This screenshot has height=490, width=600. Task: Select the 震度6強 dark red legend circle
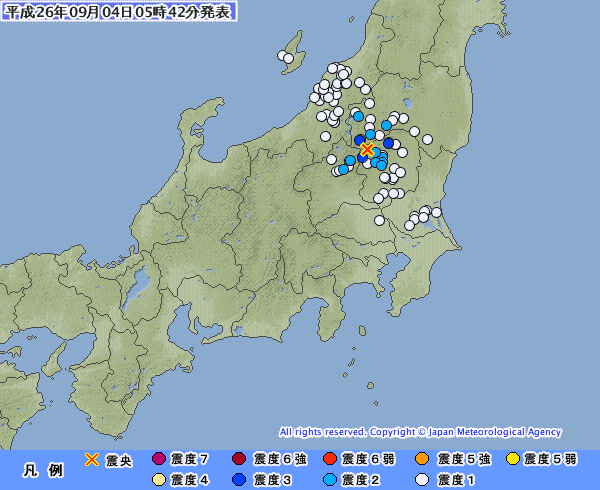click(239, 458)
